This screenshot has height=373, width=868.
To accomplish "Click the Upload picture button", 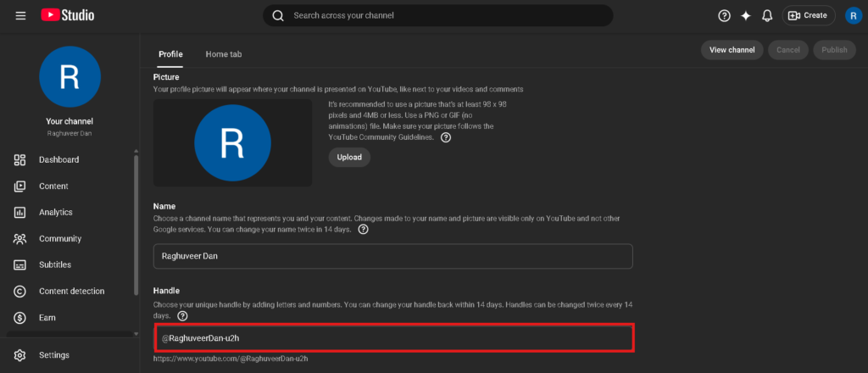I will point(349,157).
